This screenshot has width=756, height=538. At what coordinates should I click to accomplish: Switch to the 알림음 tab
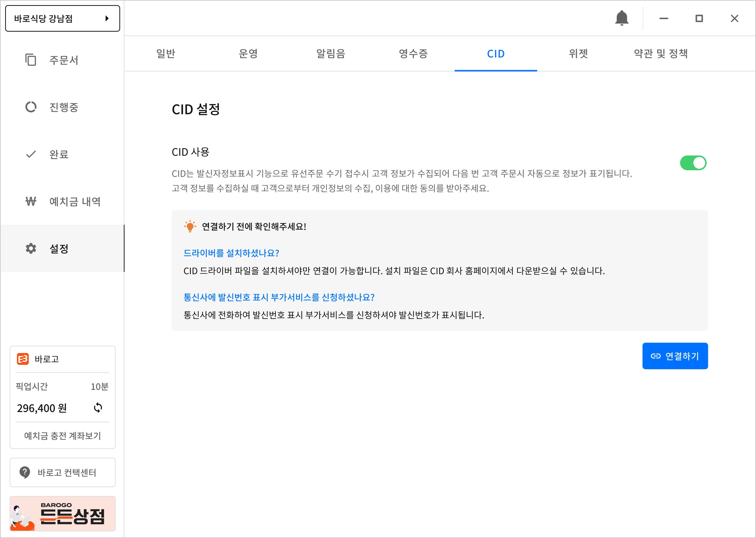pyautogui.click(x=330, y=54)
